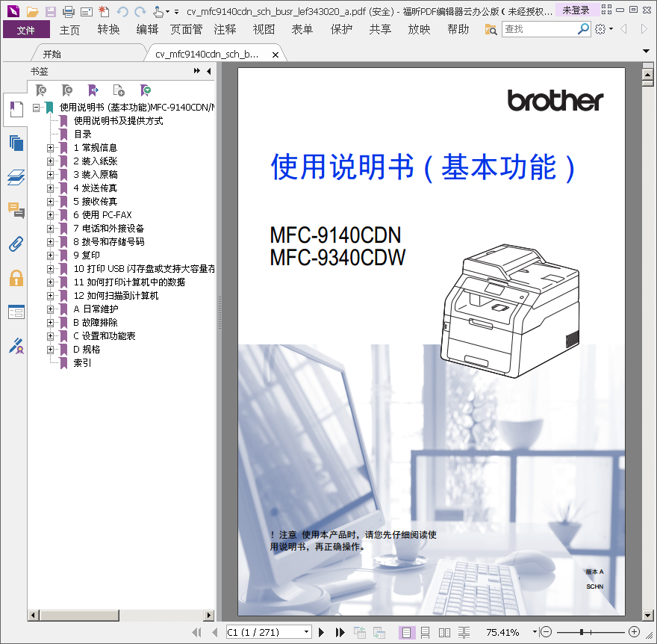
Task: Open the Attachments paperclip panel
Action: (x=16, y=244)
